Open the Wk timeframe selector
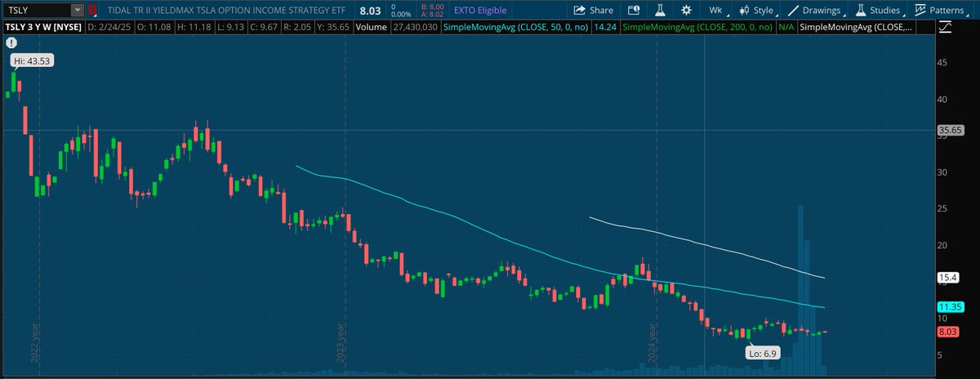The width and height of the screenshot is (980, 379). [x=715, y=11]
